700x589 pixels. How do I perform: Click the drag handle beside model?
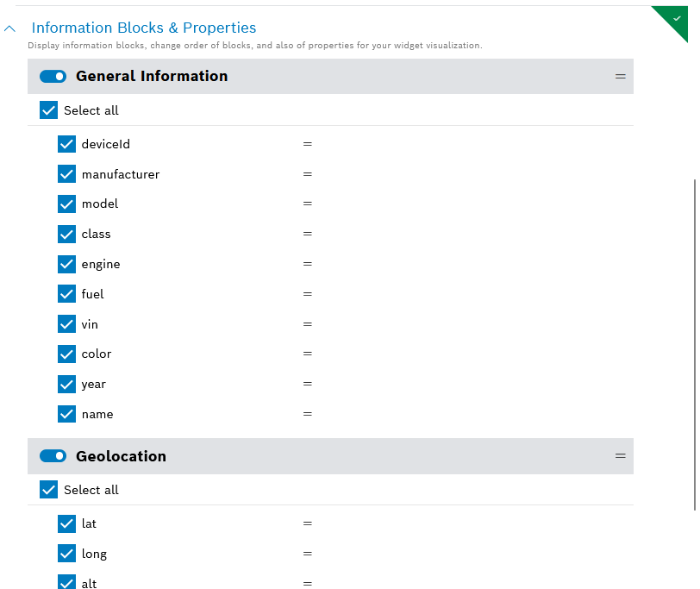pos(307,204)
